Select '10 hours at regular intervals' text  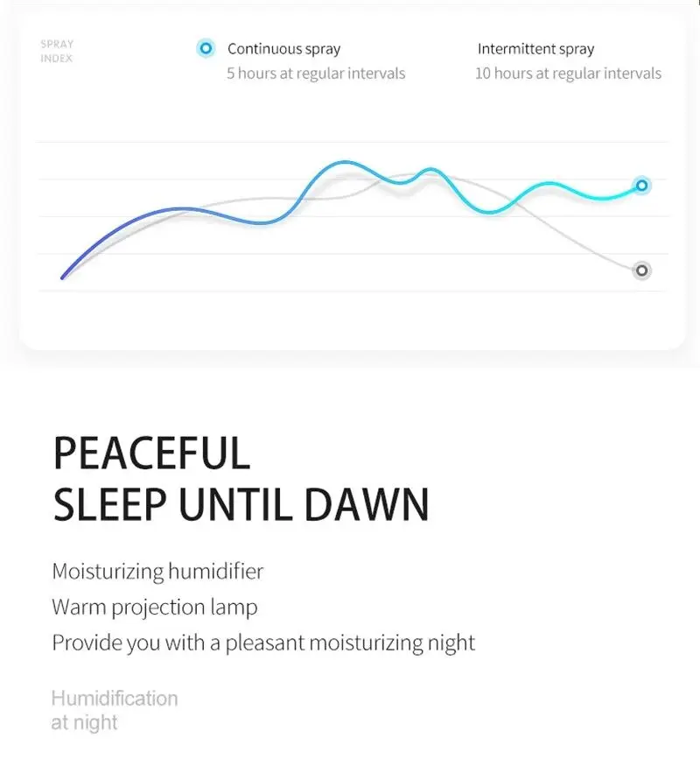(x=568, y=74)
